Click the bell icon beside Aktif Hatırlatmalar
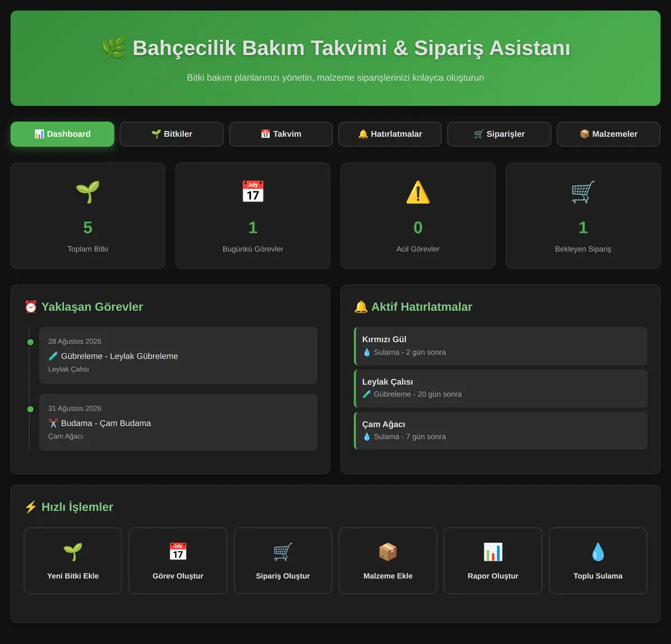 pos(361,307)
